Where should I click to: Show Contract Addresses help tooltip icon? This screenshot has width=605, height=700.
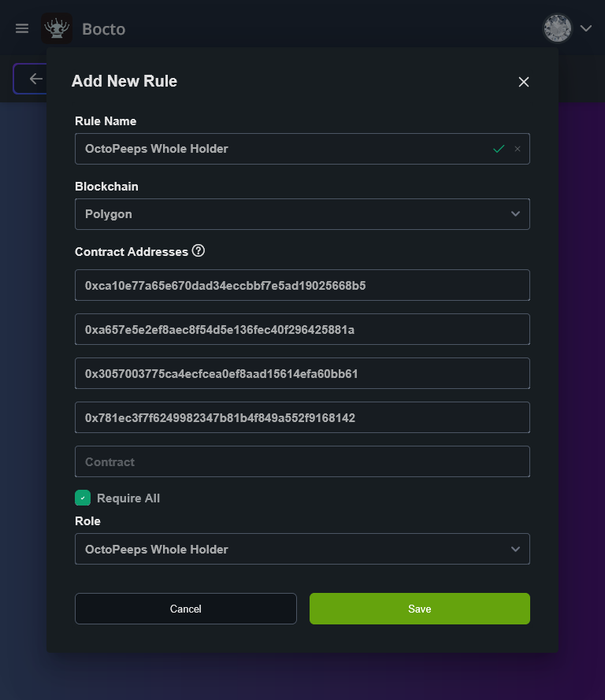[199, 251]
